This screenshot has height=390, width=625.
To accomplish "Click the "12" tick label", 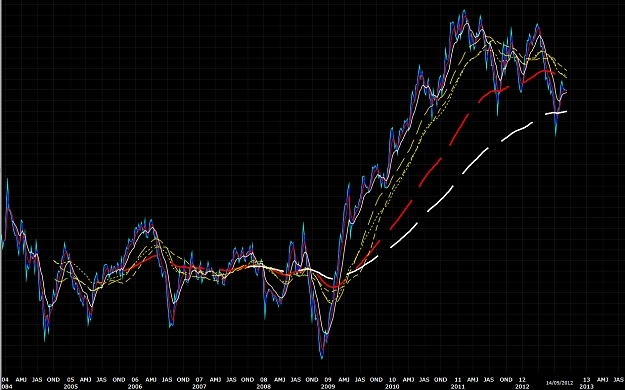I will pyautogui.click(x=522, y=380).
